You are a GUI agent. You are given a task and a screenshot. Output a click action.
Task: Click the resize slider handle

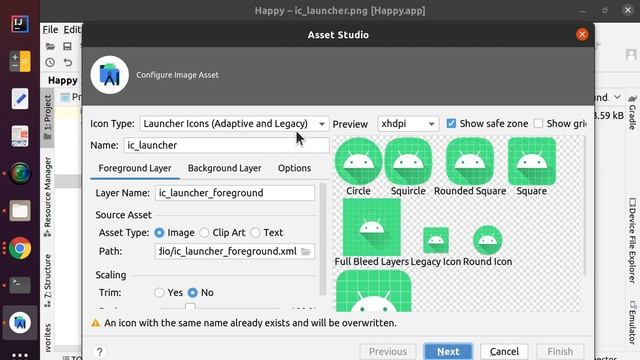coord(190,307)
